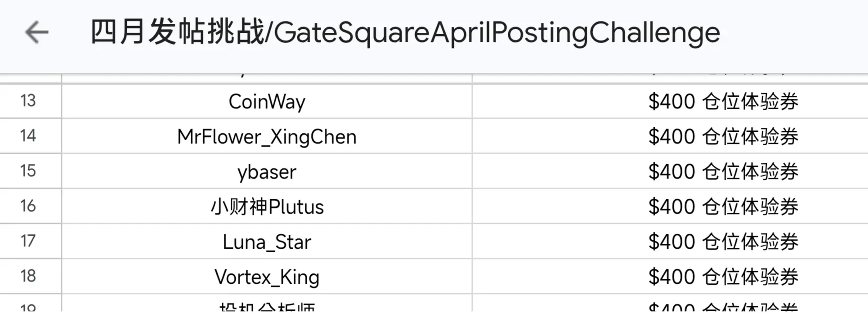868x313 pixels.
Task: Select the CoinWay username cell
Action: [267, 101]
